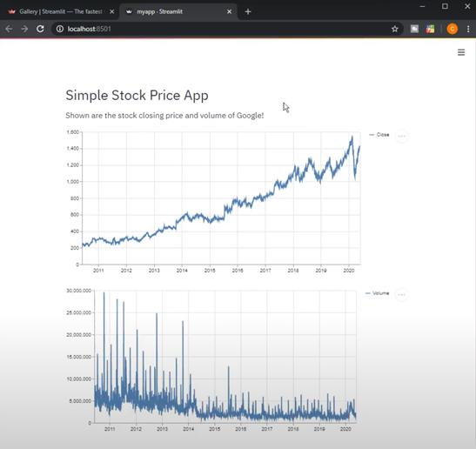Click the browser forward arrow
The height and width of the screenshot is (449, 476).
(x=24, y=29)
